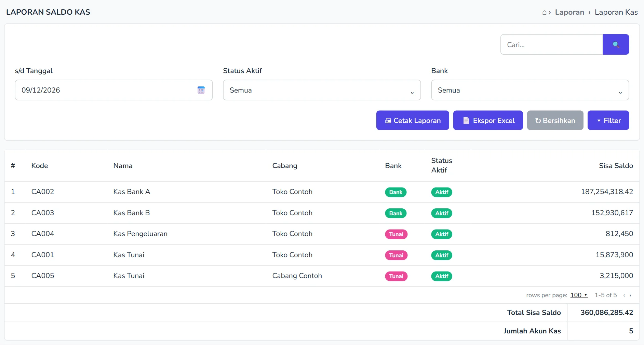The height and width of the screenshot is (345, 644).
Task: Open the calendar date picker icon
Action: [x=201, y=90]
